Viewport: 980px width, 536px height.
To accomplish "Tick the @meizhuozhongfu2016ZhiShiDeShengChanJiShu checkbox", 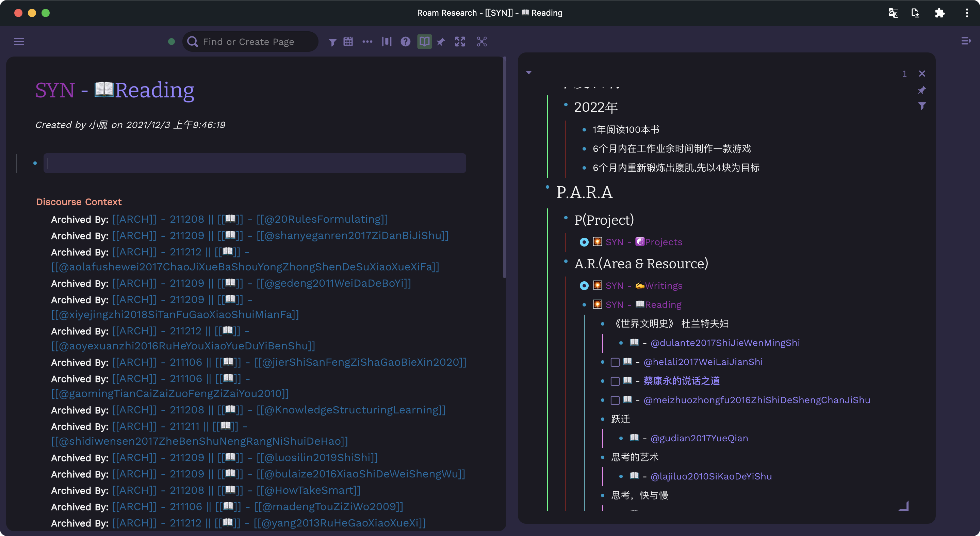I will [615, 400].
